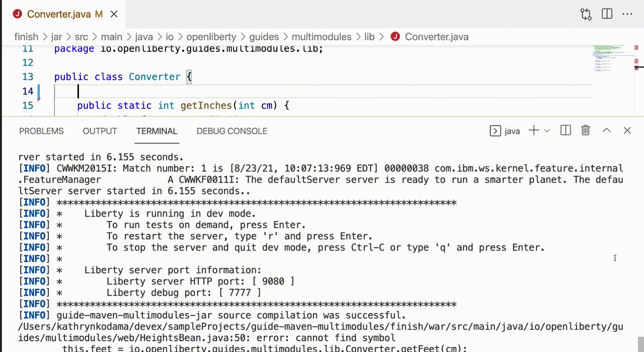
Task: Split the editor to the right
Action: [607, 14]
